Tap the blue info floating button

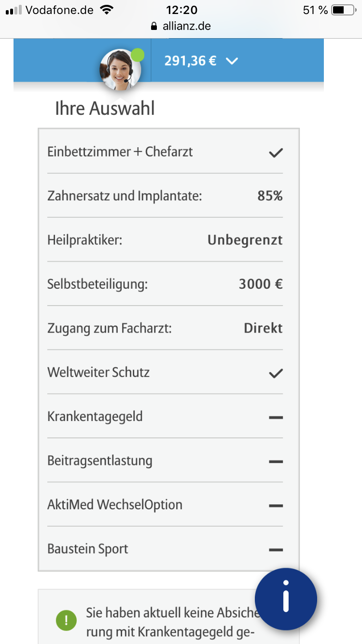click(286, 599)
